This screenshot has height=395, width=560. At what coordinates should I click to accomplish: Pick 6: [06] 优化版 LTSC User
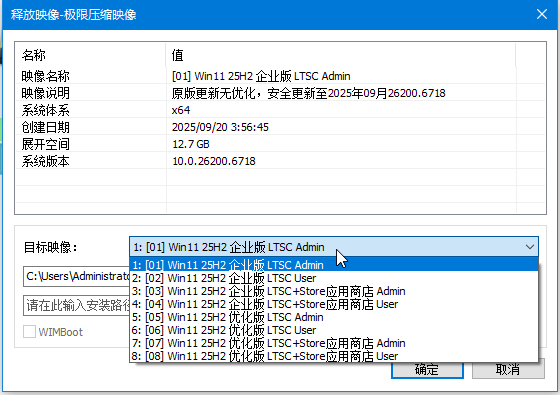[x=334, y=330]
